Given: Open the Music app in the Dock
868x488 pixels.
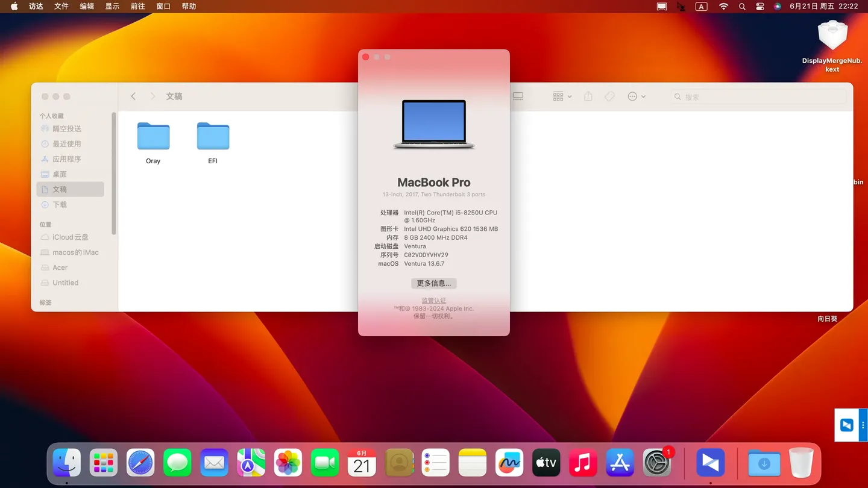Looking at the screenshot, I should (582, 462).
